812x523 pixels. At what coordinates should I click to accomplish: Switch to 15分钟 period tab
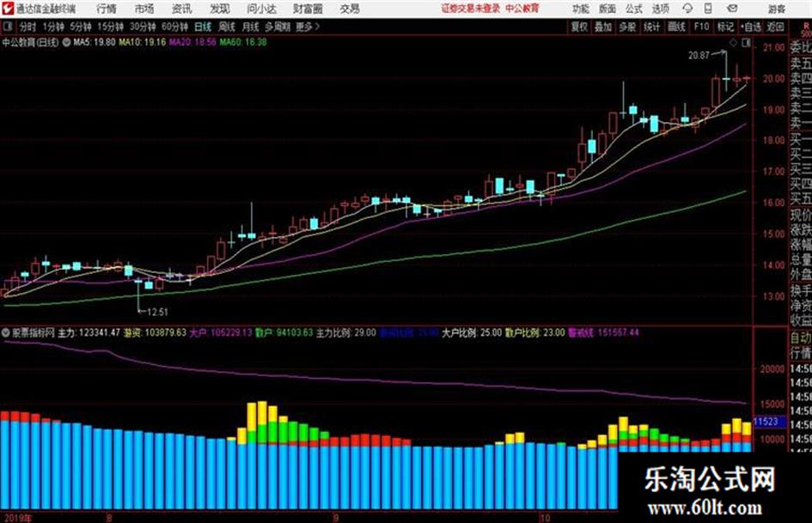point(111,27)
